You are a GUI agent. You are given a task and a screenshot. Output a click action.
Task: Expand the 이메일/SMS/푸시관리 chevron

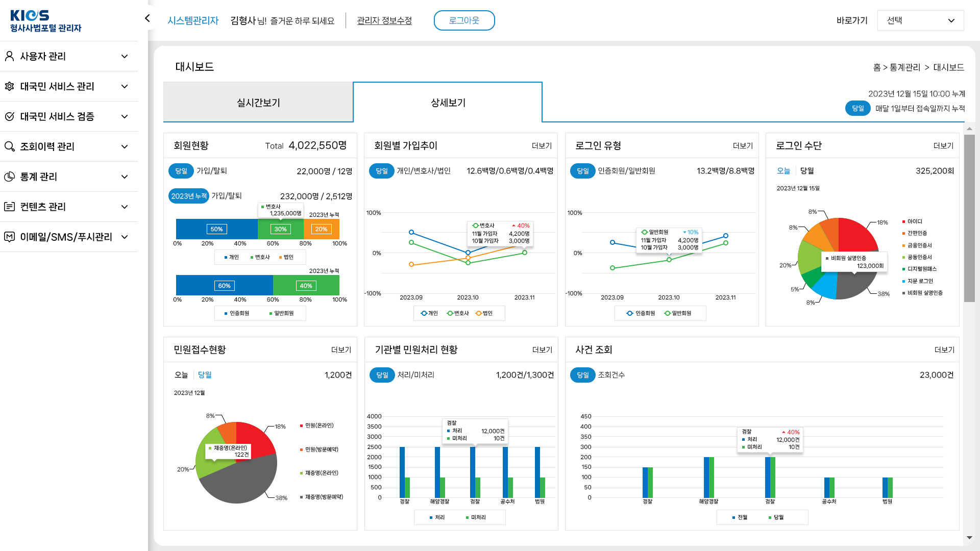[125, 237]
